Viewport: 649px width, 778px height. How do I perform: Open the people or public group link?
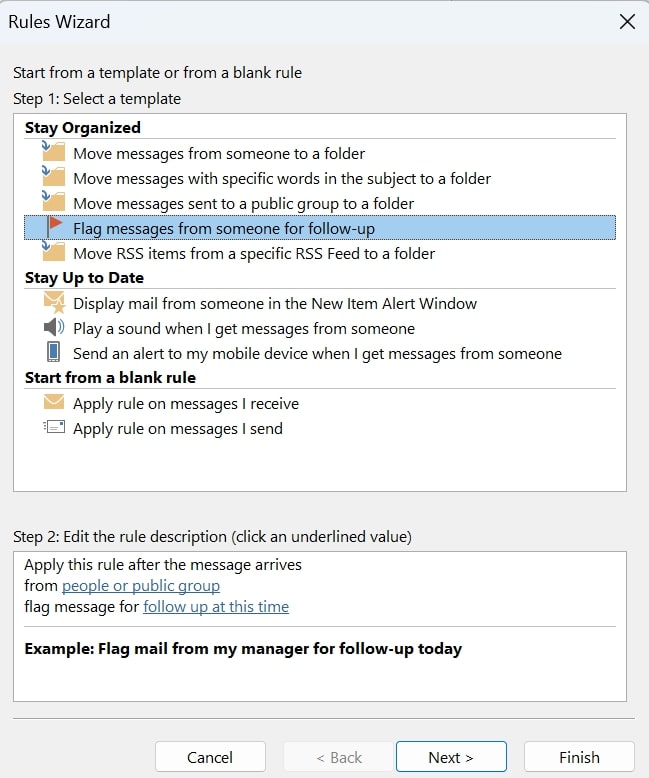pyautogui.click(x=141, y=586)
